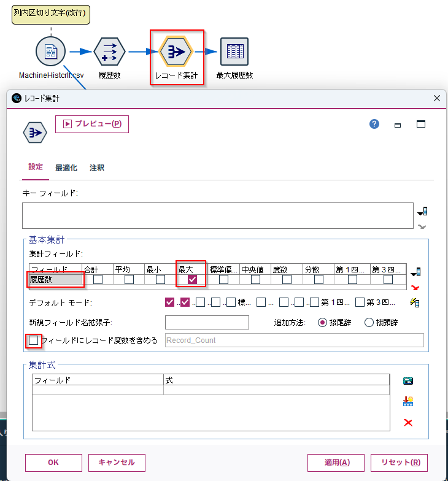Select the 最大履歴数 table output node
Viewport: 448px width, 481px height.
click(x=234, y=52)
